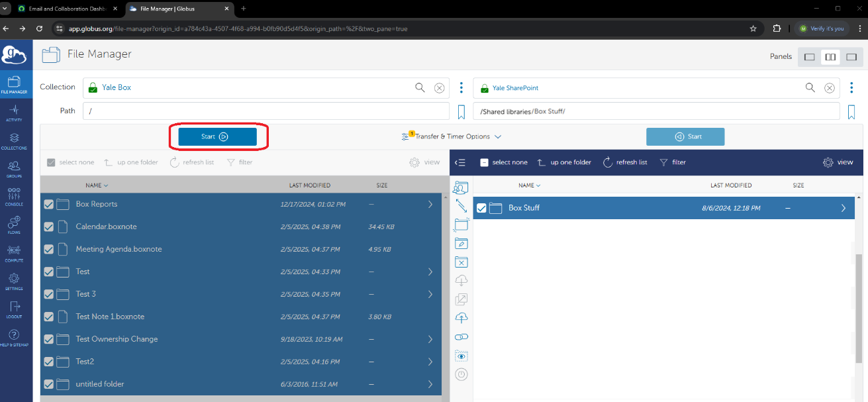Screen dimensions: 868x402
Task: Open Box Reports folder via its chevron
Action: point(430,204)
